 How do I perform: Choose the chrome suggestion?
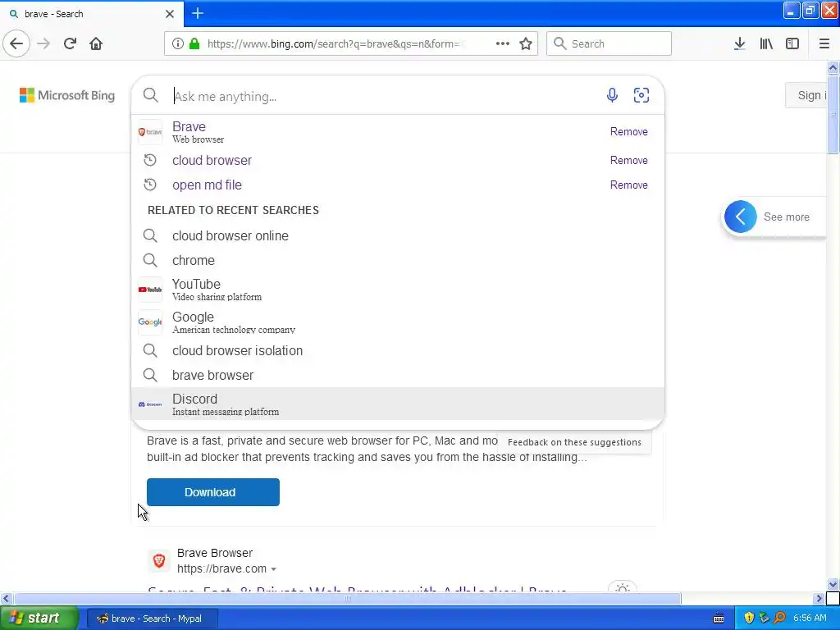[x=398, y=260]
